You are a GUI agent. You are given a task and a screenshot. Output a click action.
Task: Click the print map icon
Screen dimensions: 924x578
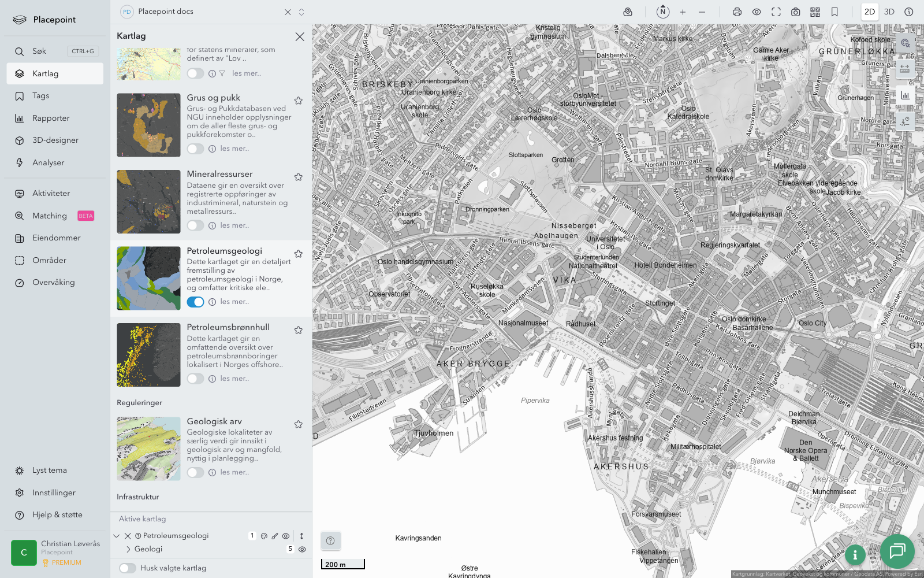pos(737,12)
